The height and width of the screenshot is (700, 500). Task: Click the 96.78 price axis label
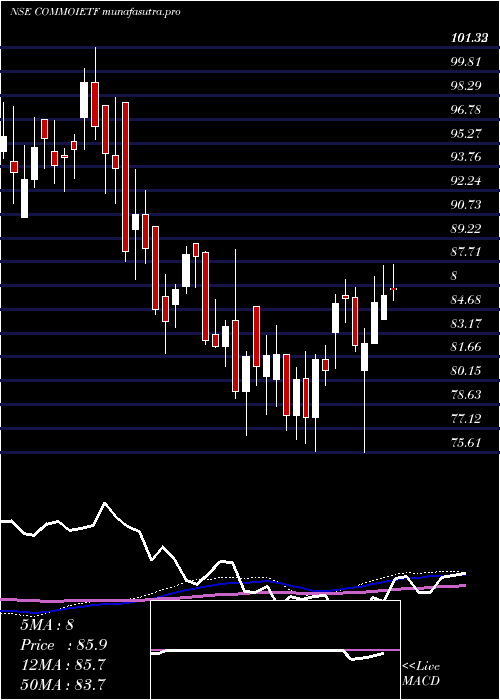point(466,109)
